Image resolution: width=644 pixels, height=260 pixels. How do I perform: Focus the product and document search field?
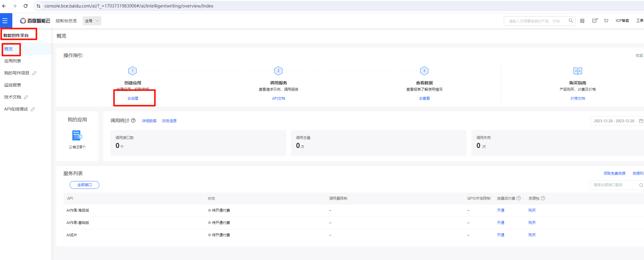540,21
